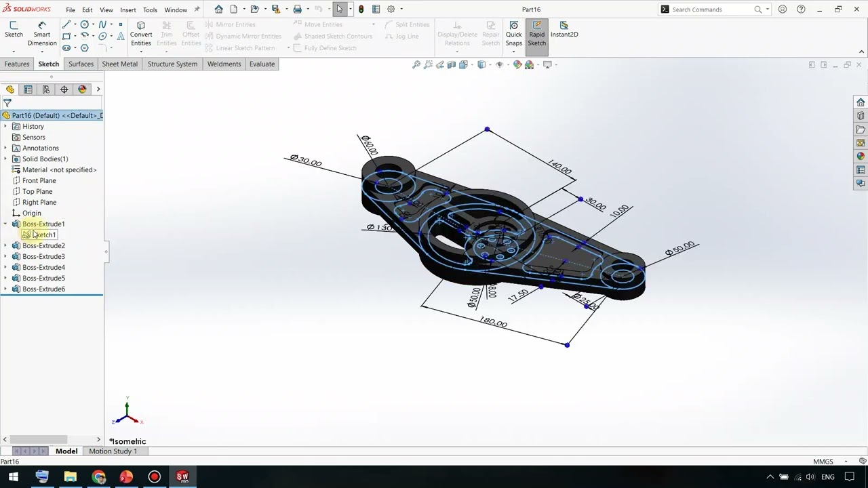Open the Motion Study 1 tab
This screenshot has width=868, height=488.
pos(113,451)
